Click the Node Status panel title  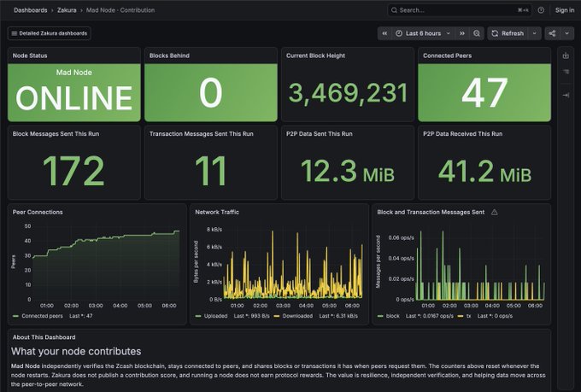tap(30, 56)
